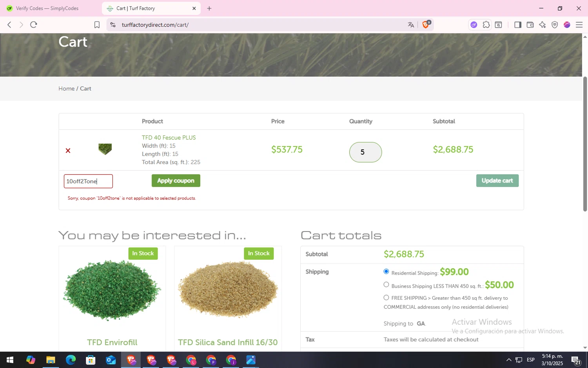Reload the cart page

[34, 25]
